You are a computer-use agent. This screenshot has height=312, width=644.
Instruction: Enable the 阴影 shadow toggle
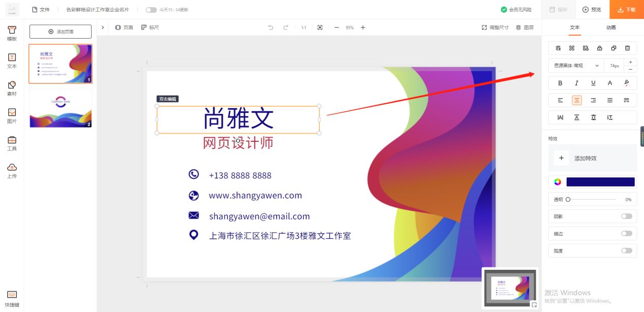tap(627, 216)
